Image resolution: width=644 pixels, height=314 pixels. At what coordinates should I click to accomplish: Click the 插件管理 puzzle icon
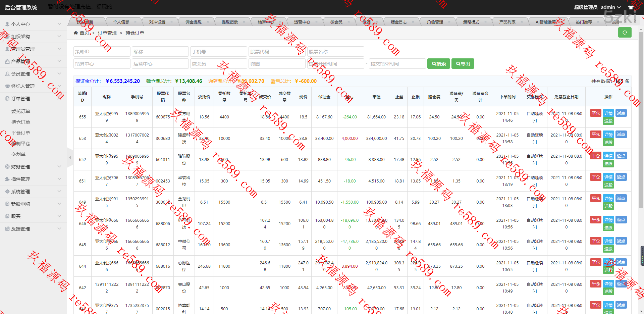[x=7, y=179]
